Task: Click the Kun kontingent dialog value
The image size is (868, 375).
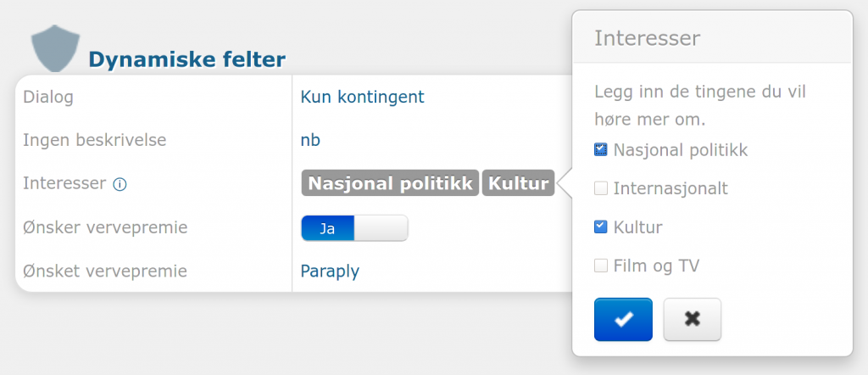Action: point(362,97)
